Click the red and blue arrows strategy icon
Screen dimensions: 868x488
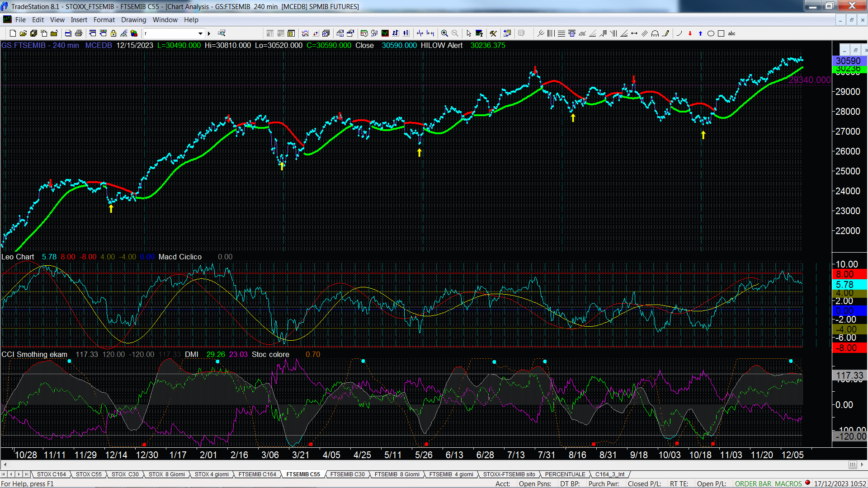click(x=316, y=33)
